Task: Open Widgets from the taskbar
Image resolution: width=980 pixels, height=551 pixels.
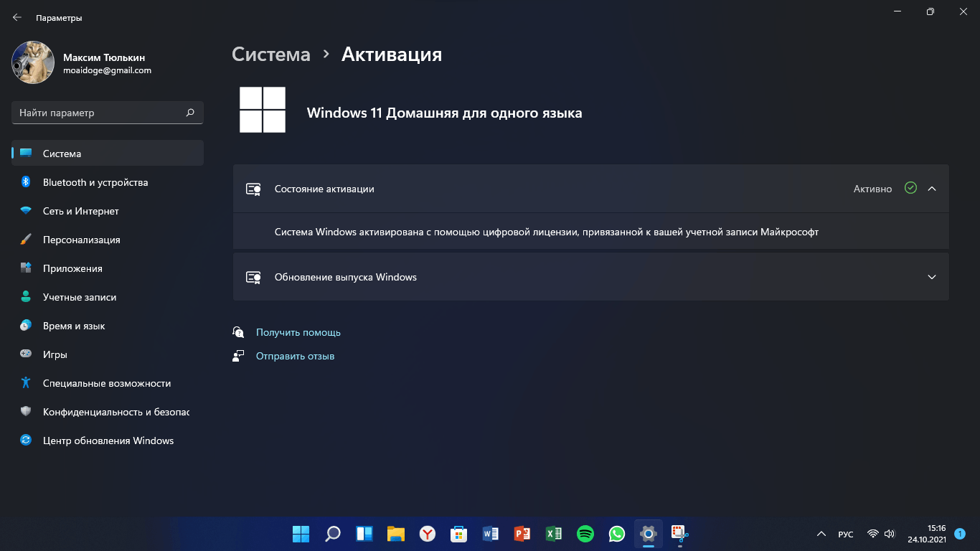Action: 364,534
